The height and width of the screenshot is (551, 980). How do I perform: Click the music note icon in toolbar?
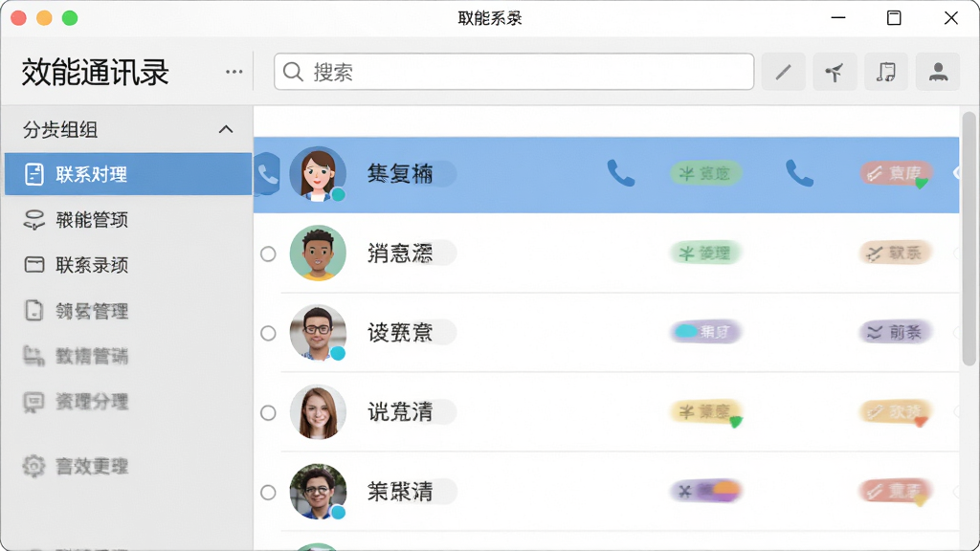tap(885, 72)
